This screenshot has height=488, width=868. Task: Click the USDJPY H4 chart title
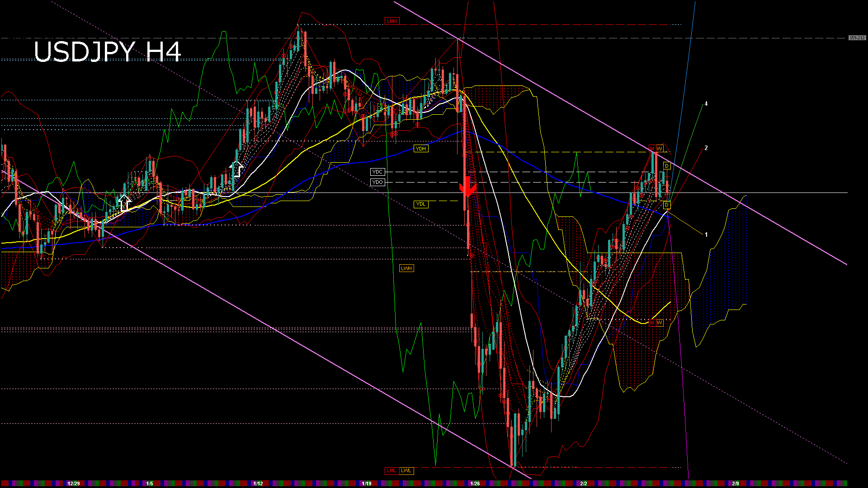107,52
